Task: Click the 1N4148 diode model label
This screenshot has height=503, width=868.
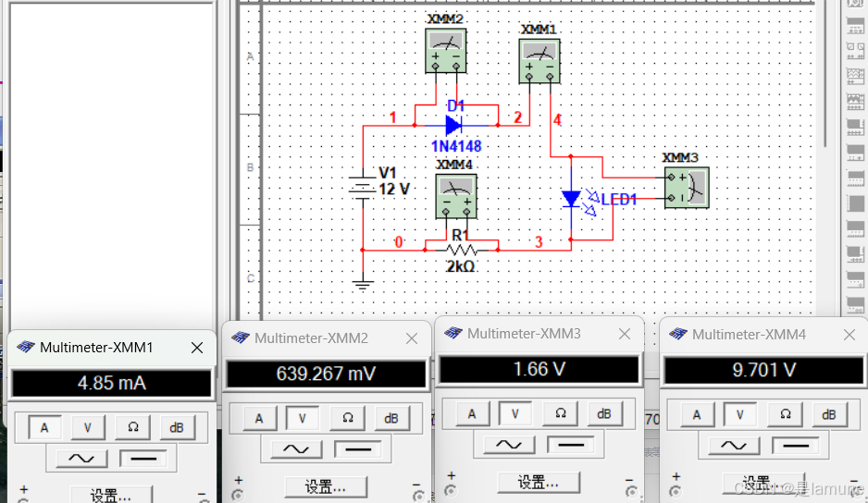Action: pyautogui.click(x=456, y=147)
